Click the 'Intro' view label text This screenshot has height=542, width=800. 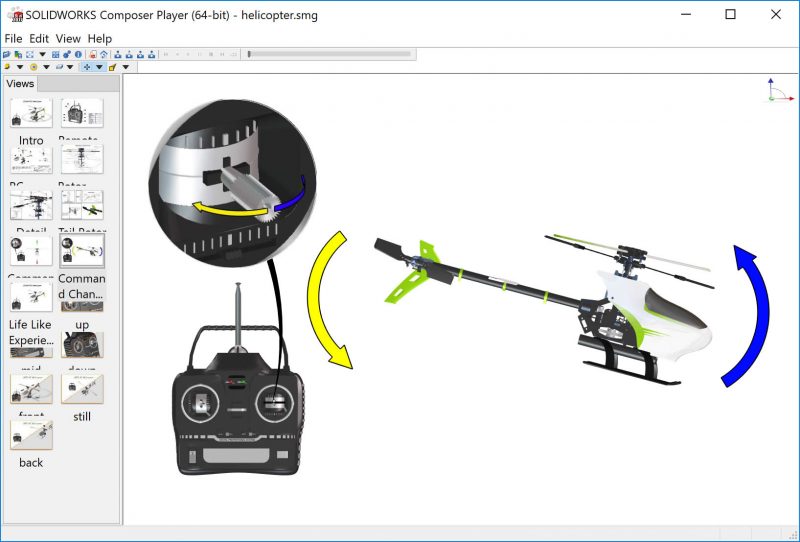point(31,140)
